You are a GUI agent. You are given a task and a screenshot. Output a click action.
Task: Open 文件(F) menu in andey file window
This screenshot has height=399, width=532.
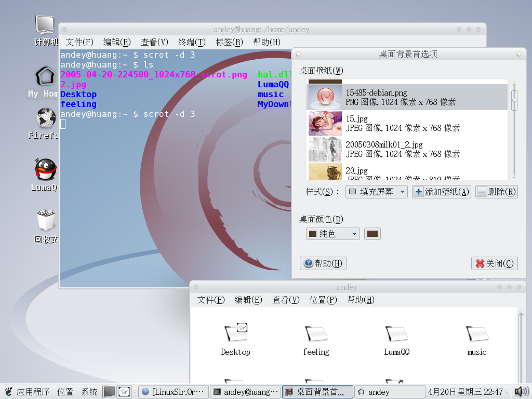[211, 300]
